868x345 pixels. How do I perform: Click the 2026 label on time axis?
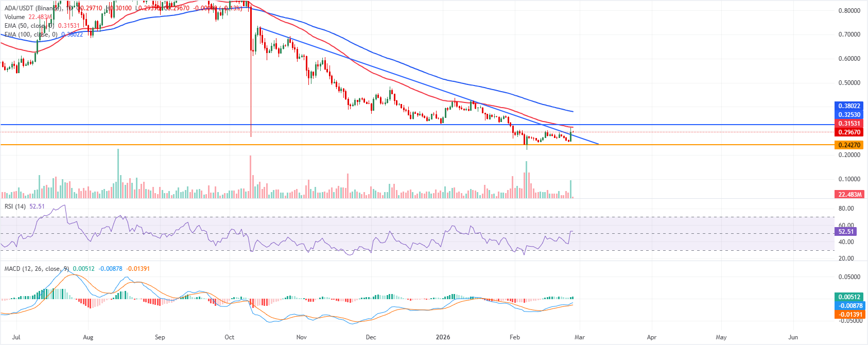[443, 337]
